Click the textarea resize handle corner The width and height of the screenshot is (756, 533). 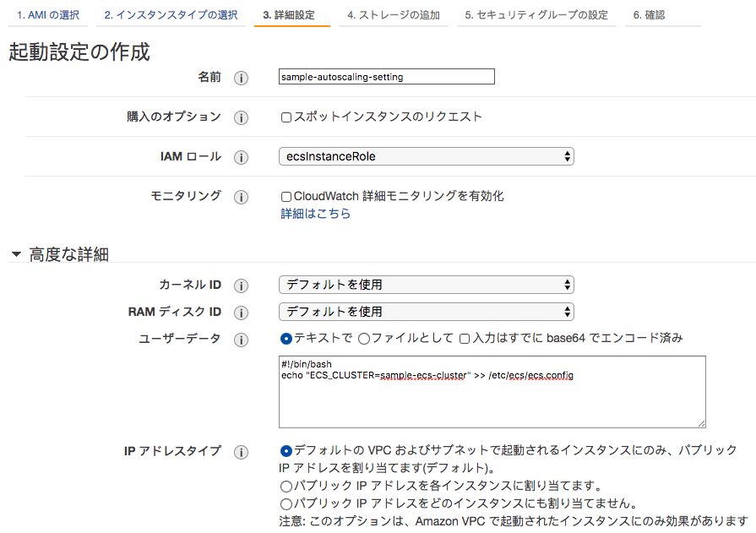tap(702, 423)
